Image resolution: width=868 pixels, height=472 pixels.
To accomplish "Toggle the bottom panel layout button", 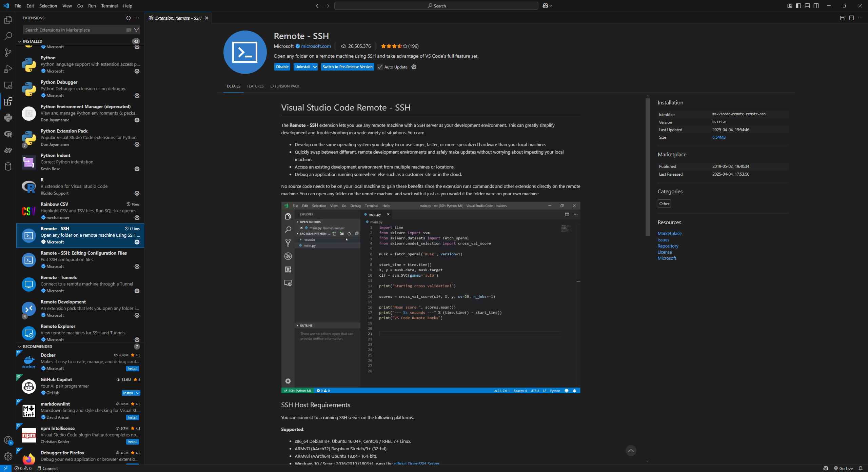I will 807,6.
